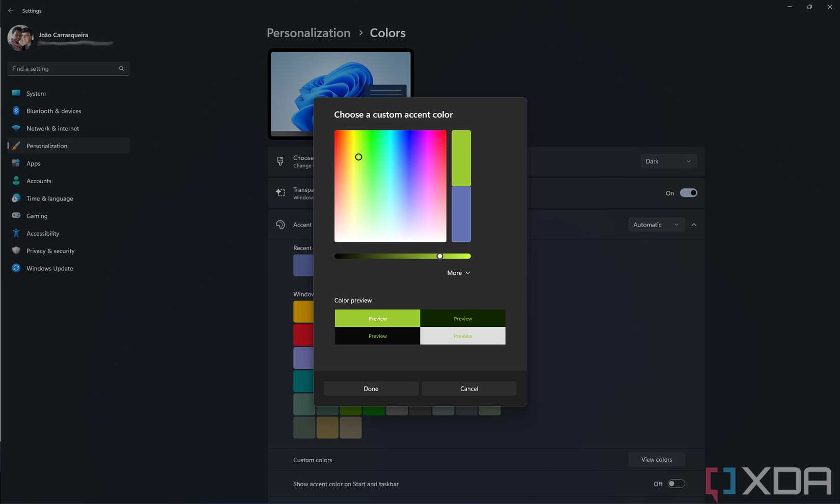
Task: Open the Automatic accent color dropdown
Action: point(656,225)
